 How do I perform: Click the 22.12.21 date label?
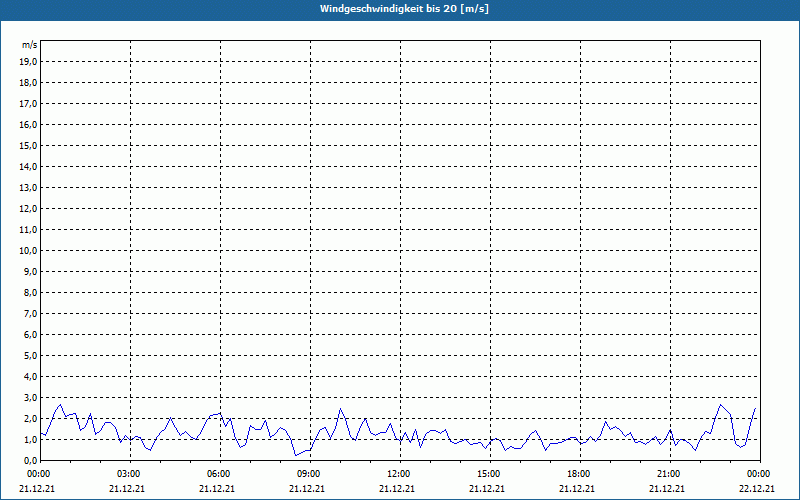click(757, 489)
